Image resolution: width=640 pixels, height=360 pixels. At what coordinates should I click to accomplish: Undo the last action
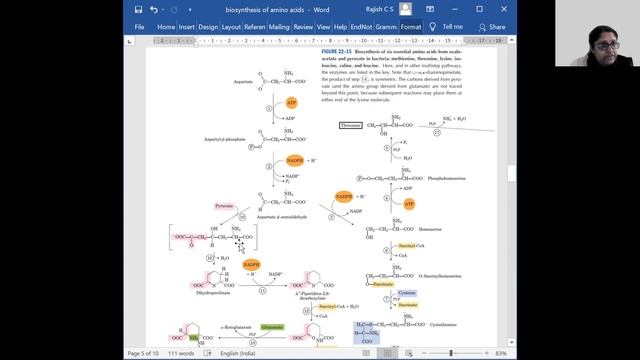[153, 9]
